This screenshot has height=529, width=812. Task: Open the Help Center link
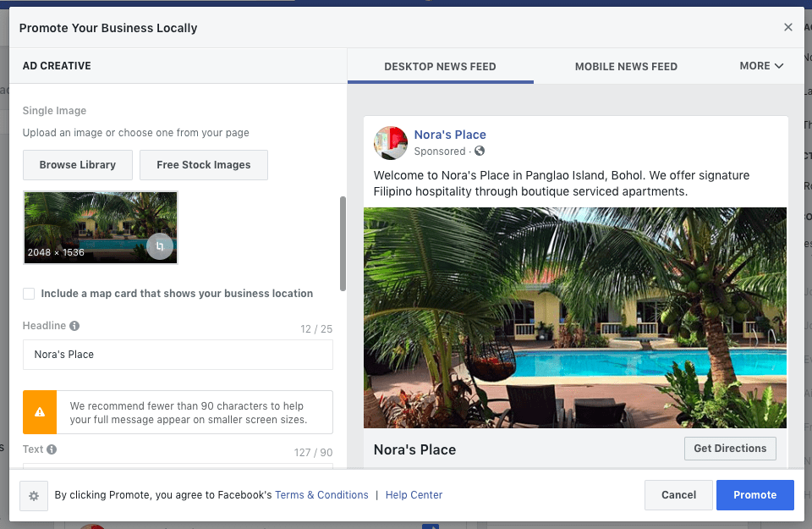414,495
